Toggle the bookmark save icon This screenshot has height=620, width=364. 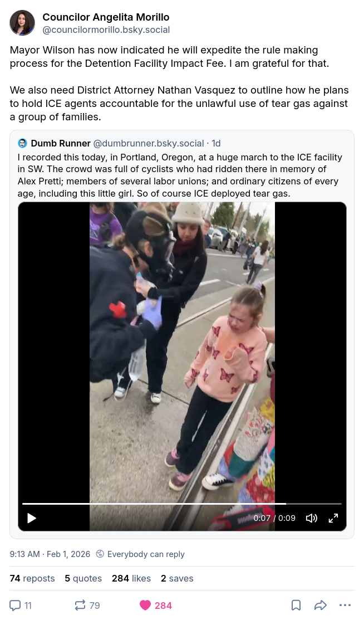[x=296, y=606]
